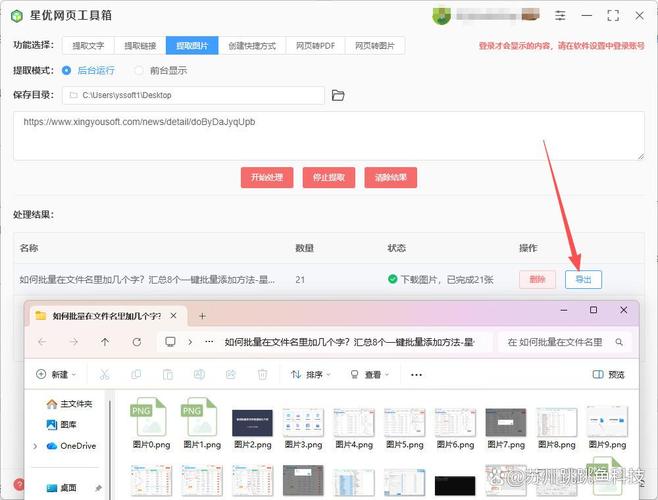658x500 pixels.
Task: Click the Rename icon in Explorer toolbar
Action: [199, 374]
